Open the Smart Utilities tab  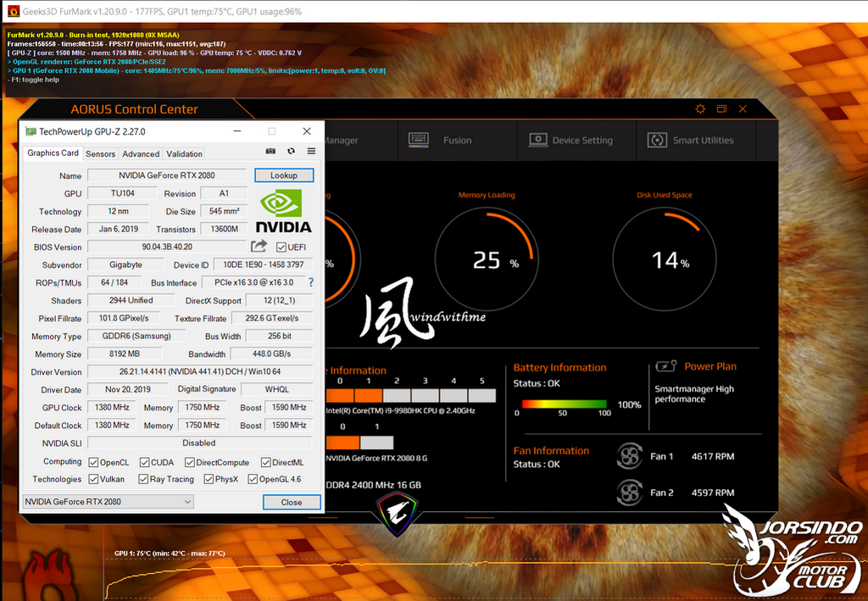(696, 140)
